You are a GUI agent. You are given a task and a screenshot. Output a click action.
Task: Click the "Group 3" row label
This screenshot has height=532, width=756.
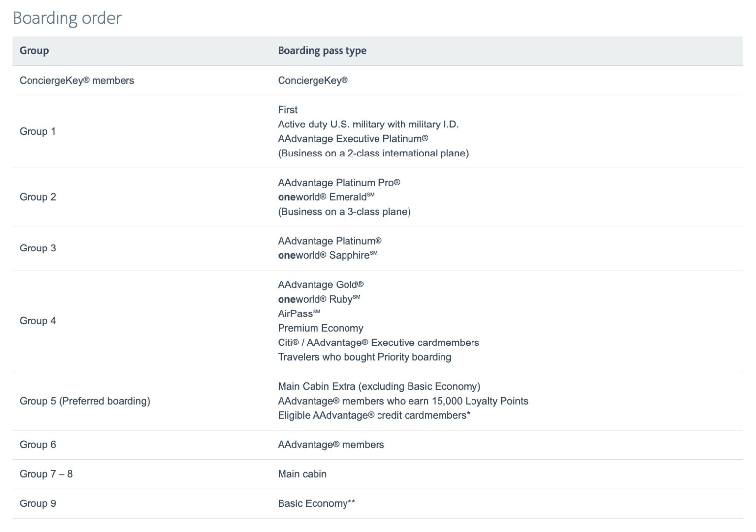tap(38, 248)
